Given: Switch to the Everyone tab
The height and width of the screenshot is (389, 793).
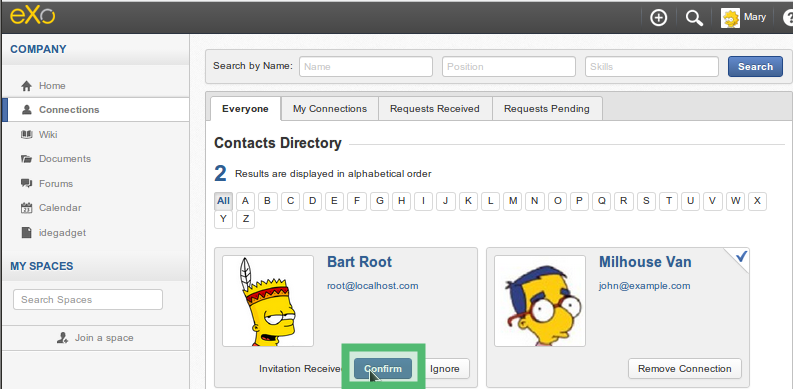Looking at the screenshot, I should click(x=245, y=109).
